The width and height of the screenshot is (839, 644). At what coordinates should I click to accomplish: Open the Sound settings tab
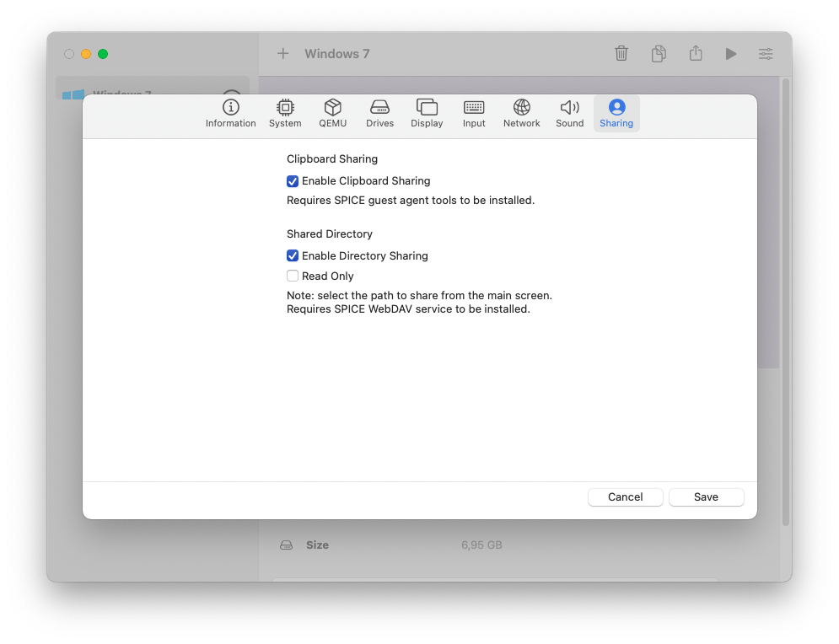[x=569, y=114]
